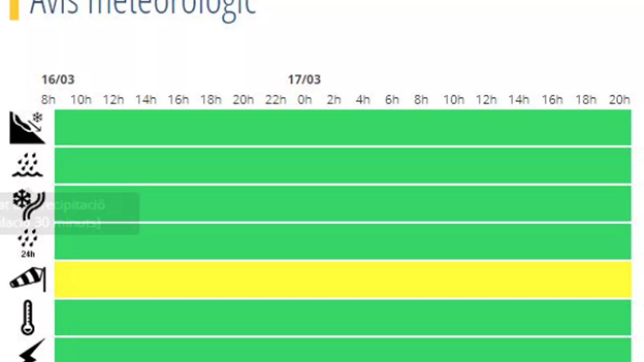Select the thermometer temperature icon

(28, 317)
